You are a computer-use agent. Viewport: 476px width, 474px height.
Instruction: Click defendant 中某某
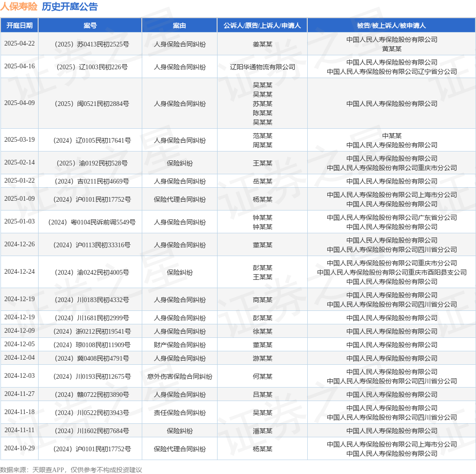pyautogui.click(x=392, y=136)
